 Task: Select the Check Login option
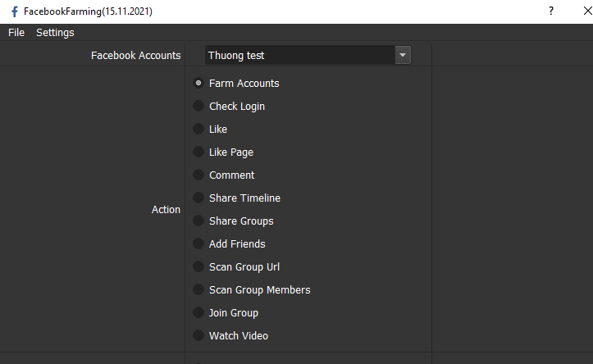tap(198, 106)
